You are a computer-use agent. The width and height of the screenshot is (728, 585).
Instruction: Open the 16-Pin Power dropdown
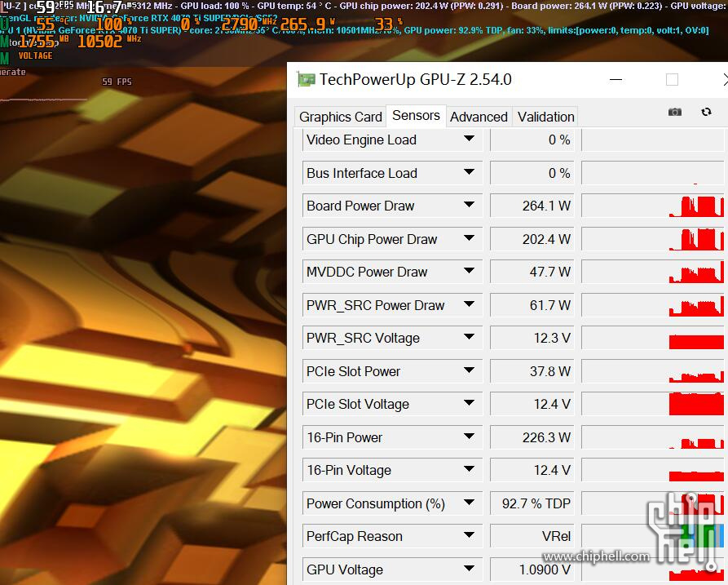[469, 436]
